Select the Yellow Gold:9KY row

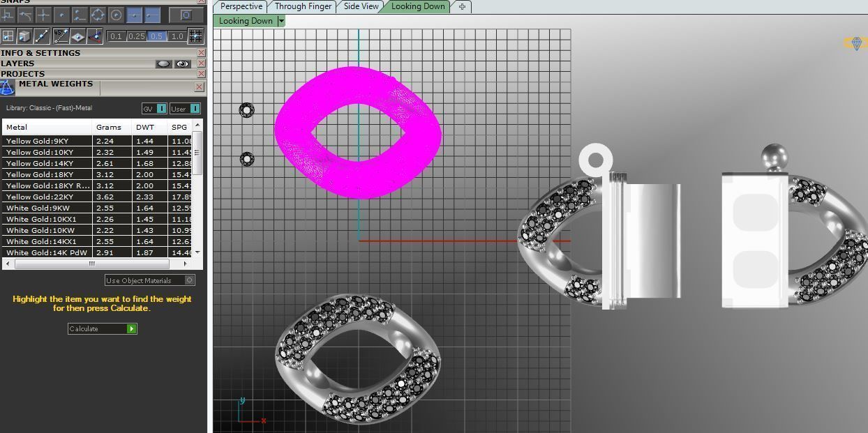[98, 141]
